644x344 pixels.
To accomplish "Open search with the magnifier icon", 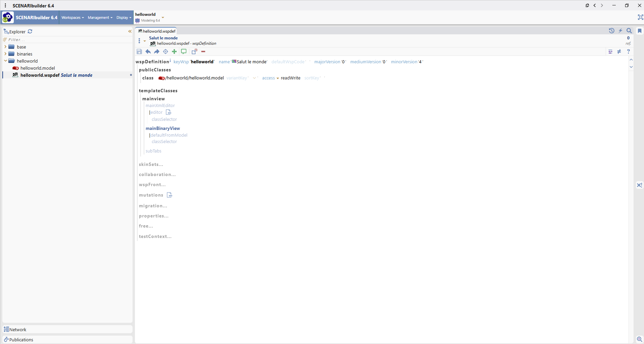I will [x=629, y=31].
